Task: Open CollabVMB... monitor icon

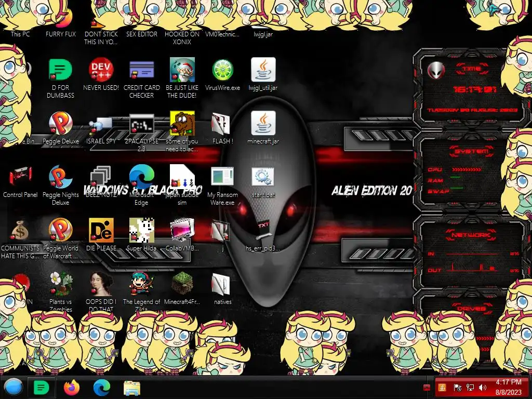Action: point(182,230)
